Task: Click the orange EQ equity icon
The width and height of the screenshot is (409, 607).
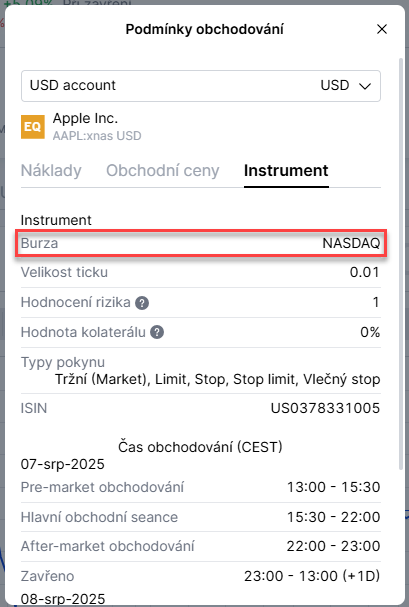Action: pos(33,127)
